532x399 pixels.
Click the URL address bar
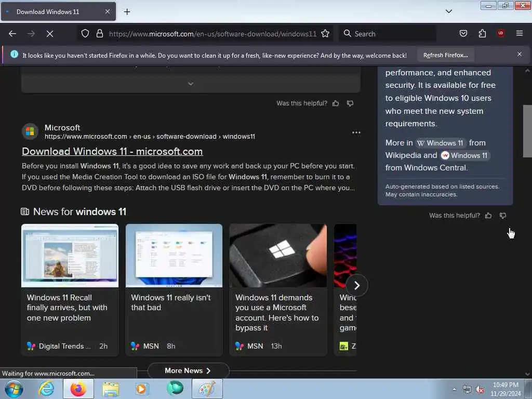212,34
